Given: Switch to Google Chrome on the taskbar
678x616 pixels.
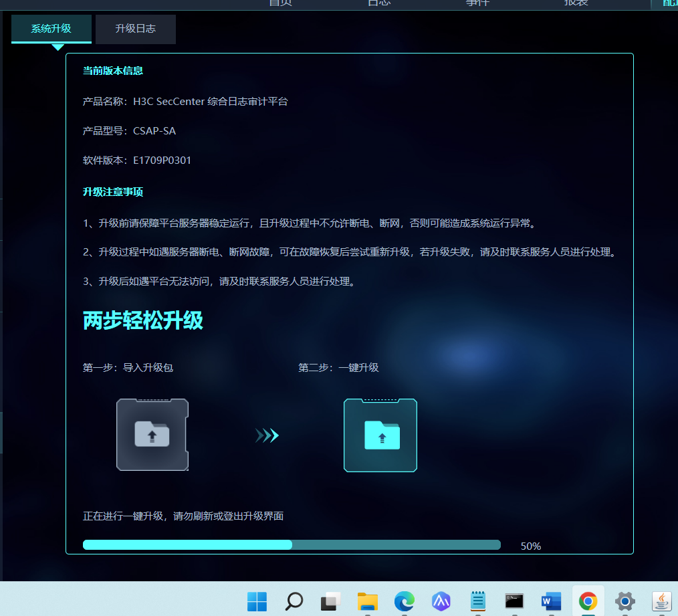Looking at the screenshot, I should coord(588,601).
